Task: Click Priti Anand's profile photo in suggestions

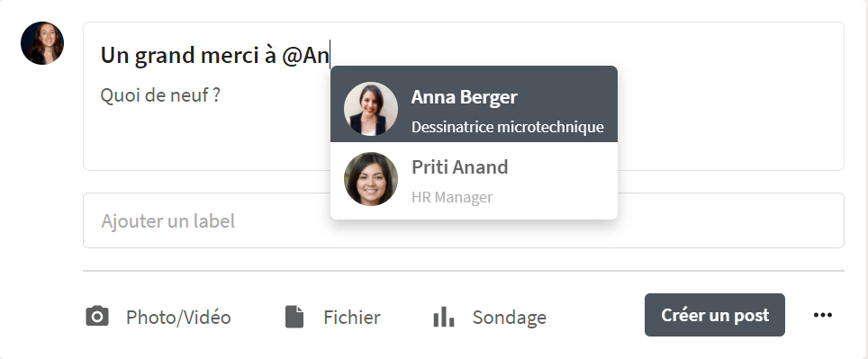Action: point(370,179)
